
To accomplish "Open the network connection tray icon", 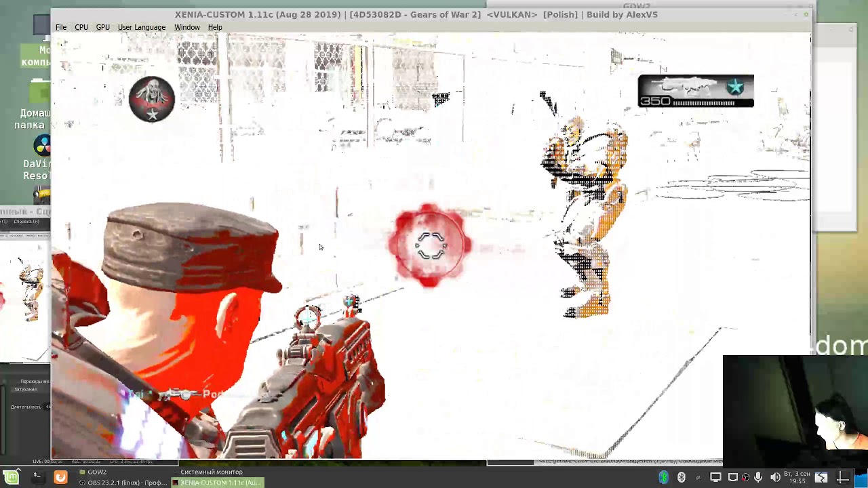I will point(732,477).
